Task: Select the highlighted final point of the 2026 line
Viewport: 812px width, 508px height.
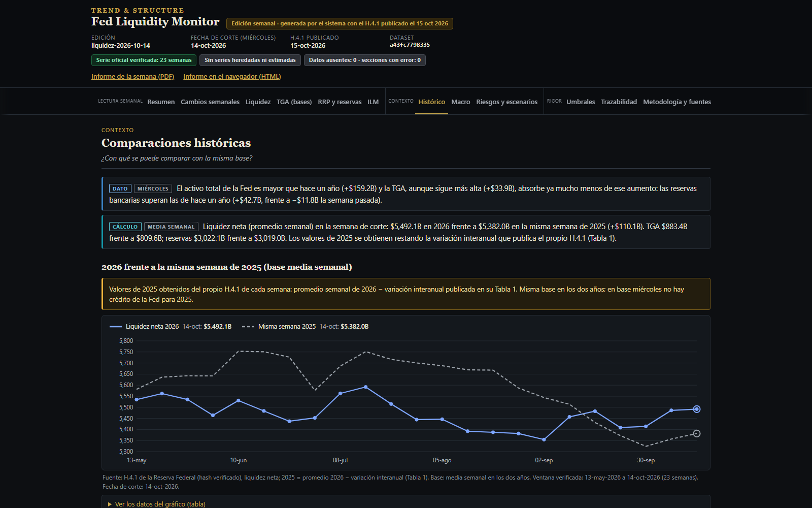Action: [x=697, y=409]
